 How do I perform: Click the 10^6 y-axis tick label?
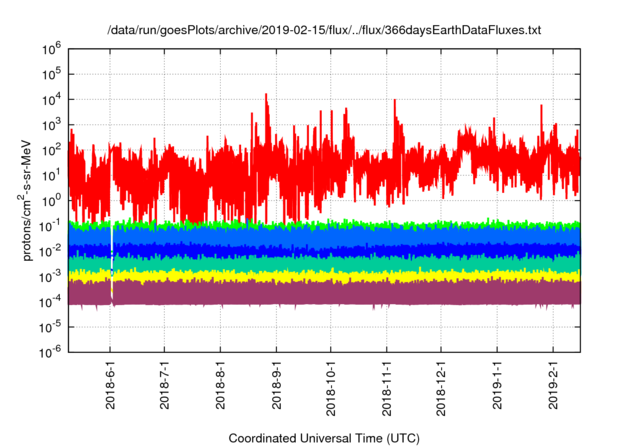tap(51, 49)
